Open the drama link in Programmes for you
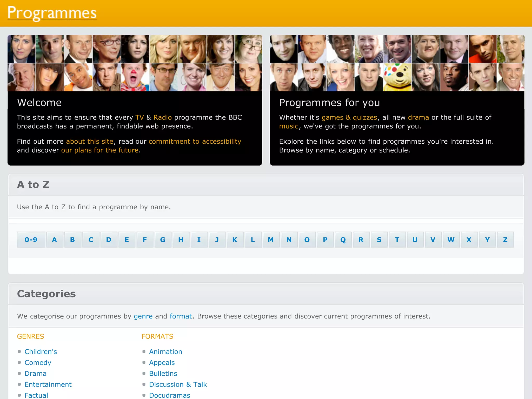Viewport: 532px width, 399px height. (x=418, y=117)
